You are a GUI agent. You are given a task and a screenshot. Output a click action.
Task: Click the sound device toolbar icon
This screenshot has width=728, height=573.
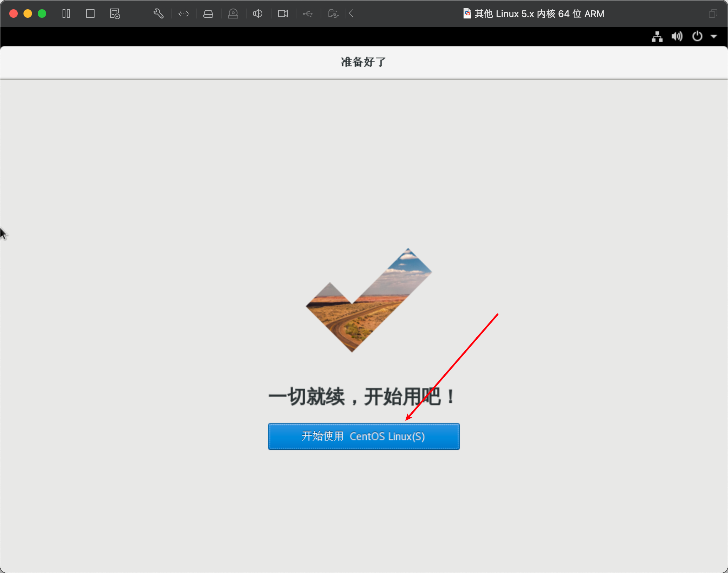(x=258, y=14)
